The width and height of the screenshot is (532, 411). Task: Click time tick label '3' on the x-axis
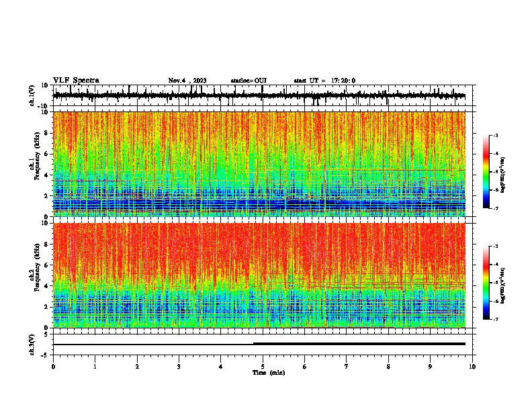(x=179, y=367)
